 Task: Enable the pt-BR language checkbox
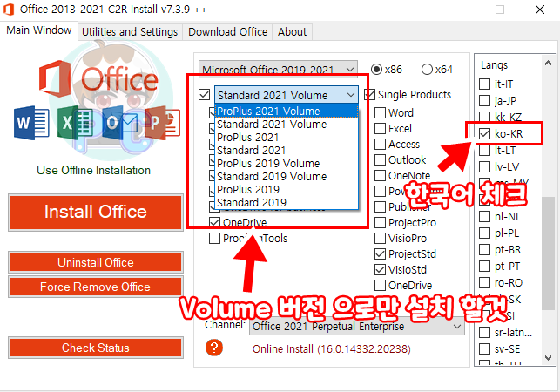(484, 250)
